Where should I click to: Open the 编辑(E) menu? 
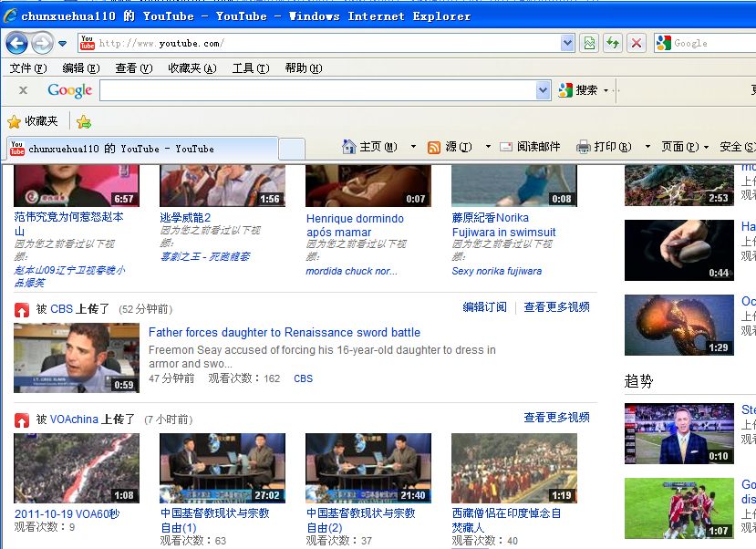point(81,68)
